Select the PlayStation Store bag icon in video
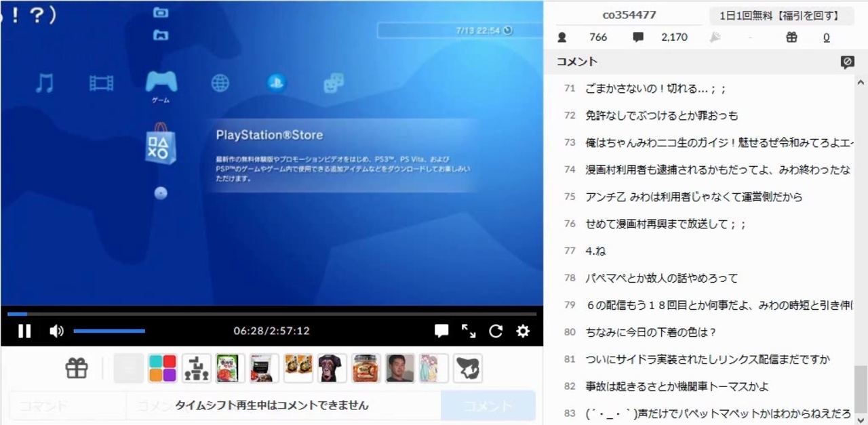The width and height of the screenshot is (868, 425). click(x=161, y=144)
